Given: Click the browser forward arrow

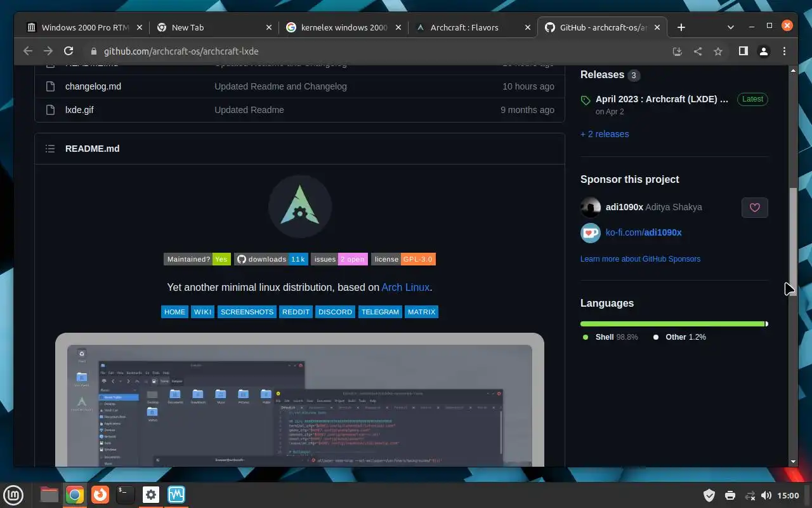Looking at the screenshot, I should 48,51.
